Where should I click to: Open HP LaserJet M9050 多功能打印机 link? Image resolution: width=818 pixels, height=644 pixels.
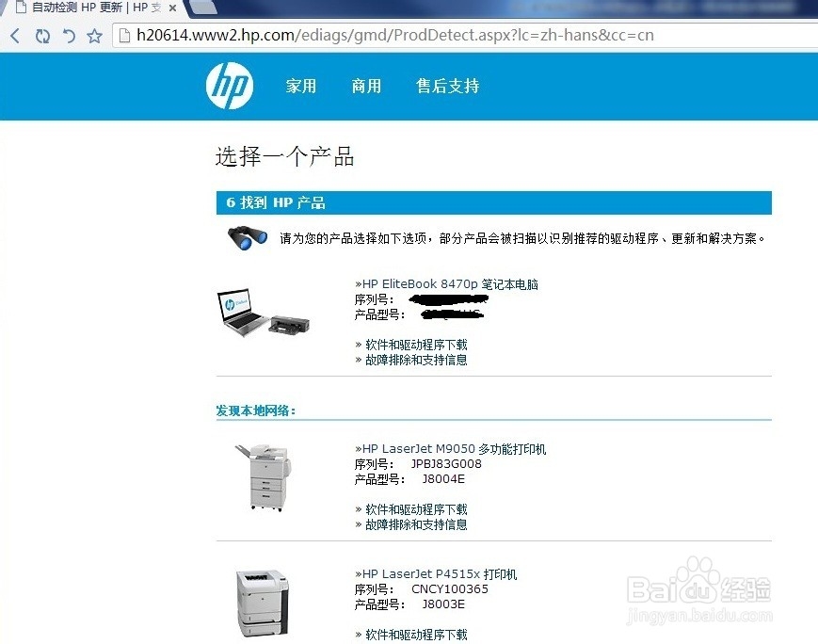[x=451, y=449]
